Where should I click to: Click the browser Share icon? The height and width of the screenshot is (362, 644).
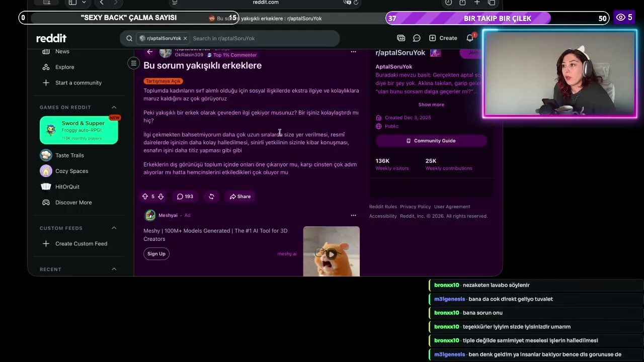click(462, 3)
